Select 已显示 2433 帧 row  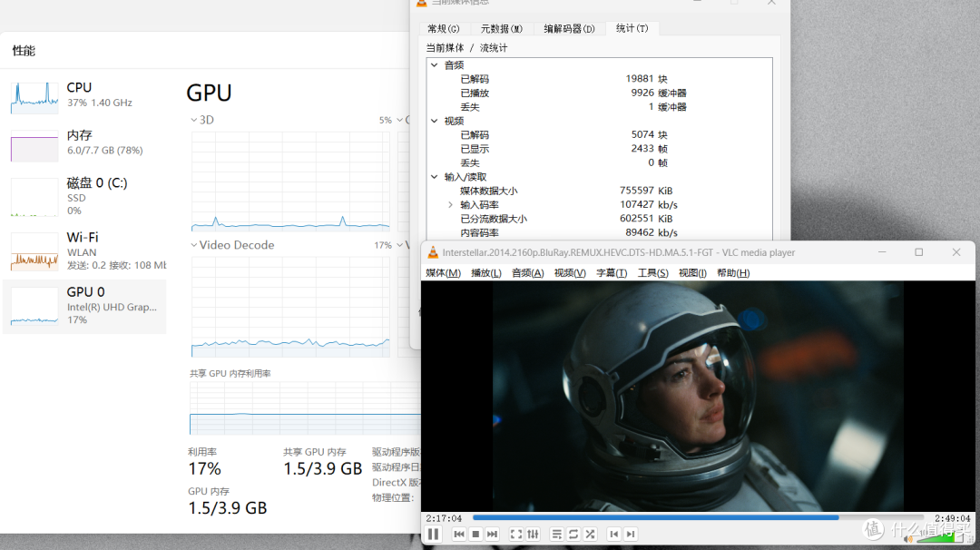[x=600, y=149]
